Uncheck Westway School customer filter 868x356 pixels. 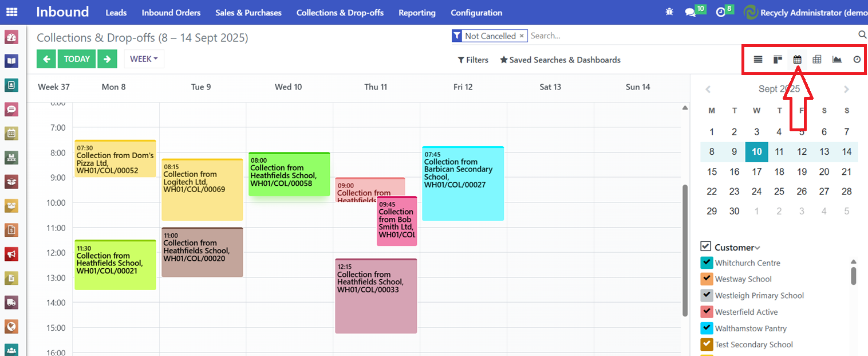click(707, 279)
